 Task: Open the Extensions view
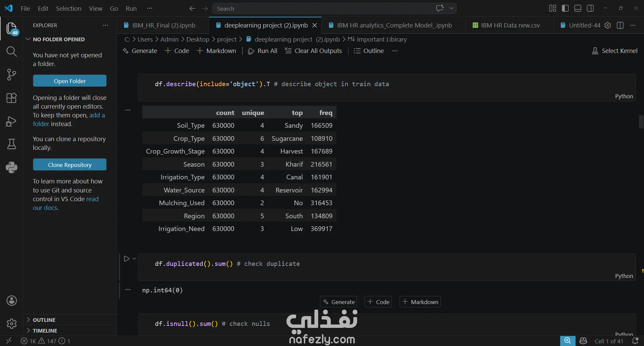tap(12, 98)
